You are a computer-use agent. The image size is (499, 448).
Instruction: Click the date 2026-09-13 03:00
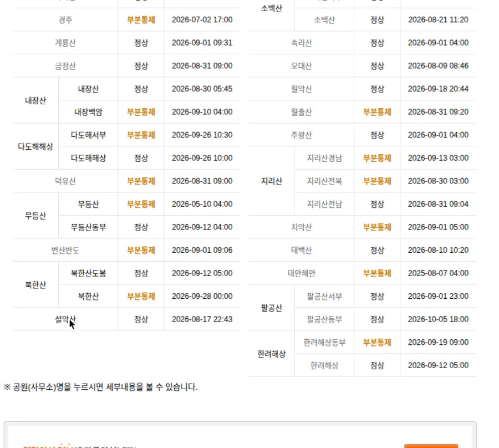click(438, 158)
